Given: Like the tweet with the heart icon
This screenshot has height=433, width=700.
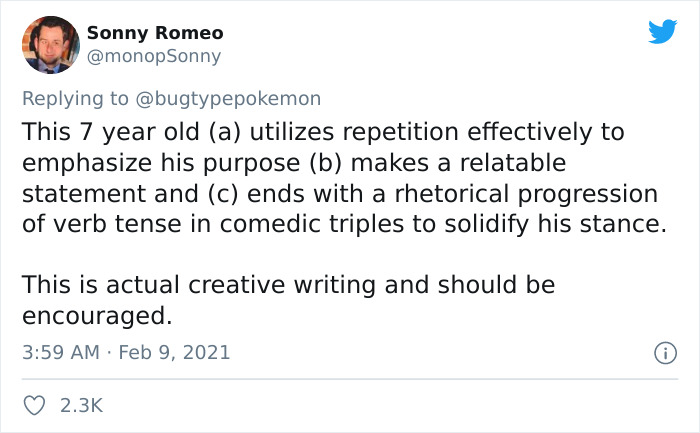Looking at the screenshot, I should pos(35,405).
